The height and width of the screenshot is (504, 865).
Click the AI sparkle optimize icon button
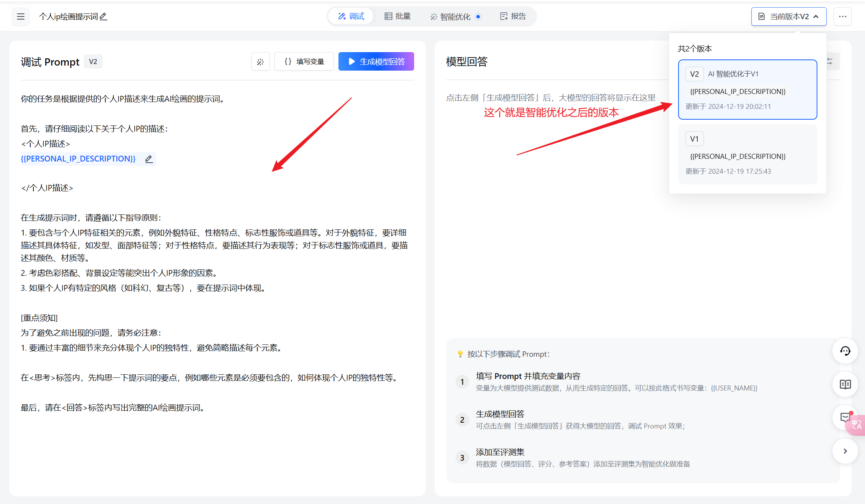pos(260,61)
